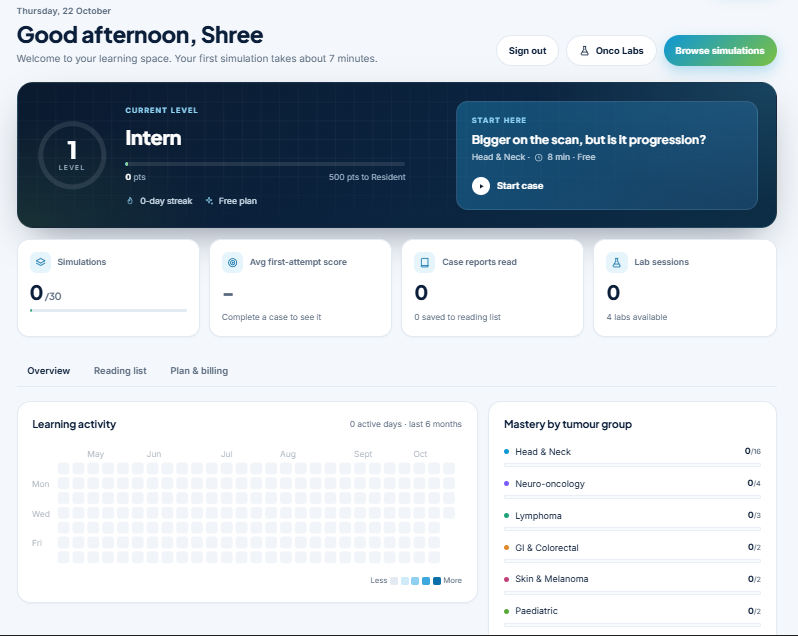This screenshot has height=636, width=798.
Task: Click '4 labs available' text
Action: (637, 317)
